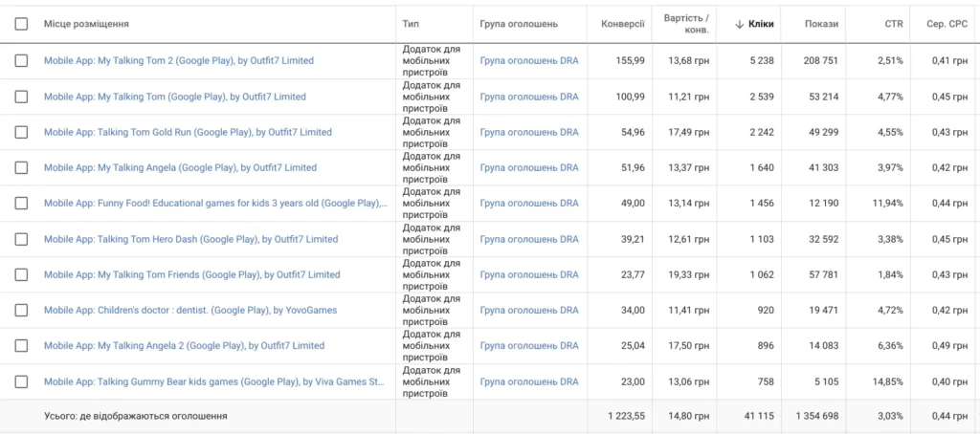Open Mobile App: My Talking Tom (Google Play) link

175,97
